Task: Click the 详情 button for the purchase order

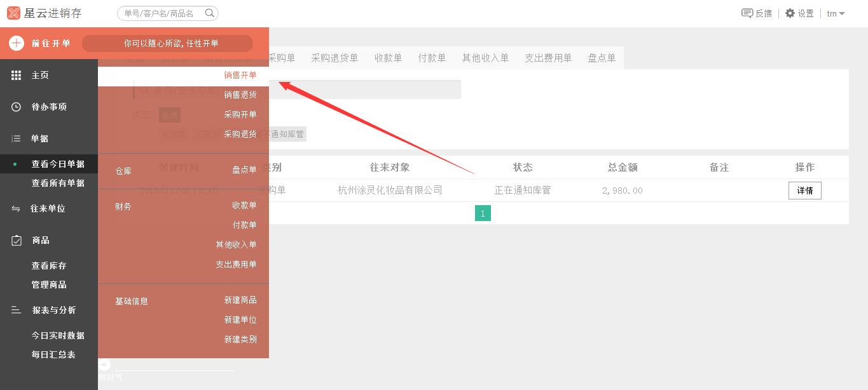Action: 804,190
